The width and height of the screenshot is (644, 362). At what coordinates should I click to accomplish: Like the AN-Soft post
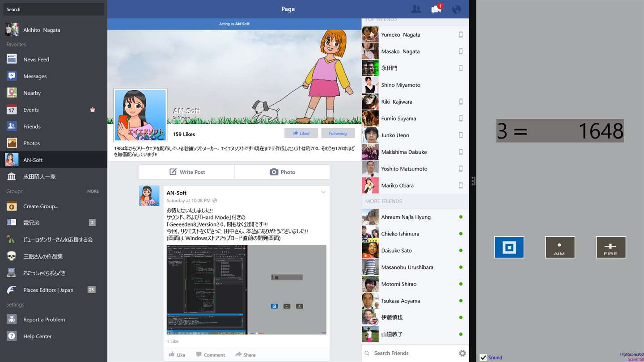pos(177,355)
